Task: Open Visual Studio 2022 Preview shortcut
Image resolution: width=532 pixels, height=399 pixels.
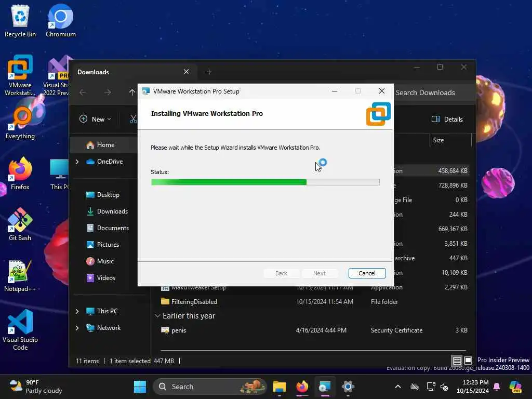Action: (56, 75)
